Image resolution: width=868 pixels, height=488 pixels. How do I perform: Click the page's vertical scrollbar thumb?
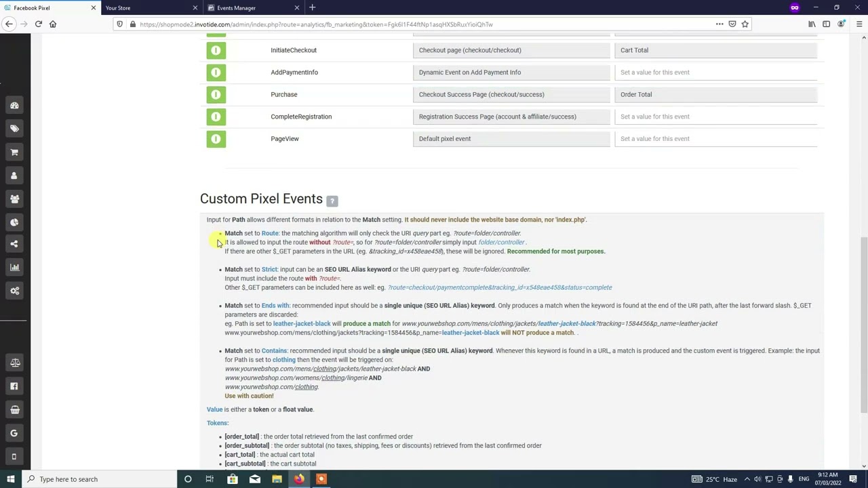pos(863,324)
